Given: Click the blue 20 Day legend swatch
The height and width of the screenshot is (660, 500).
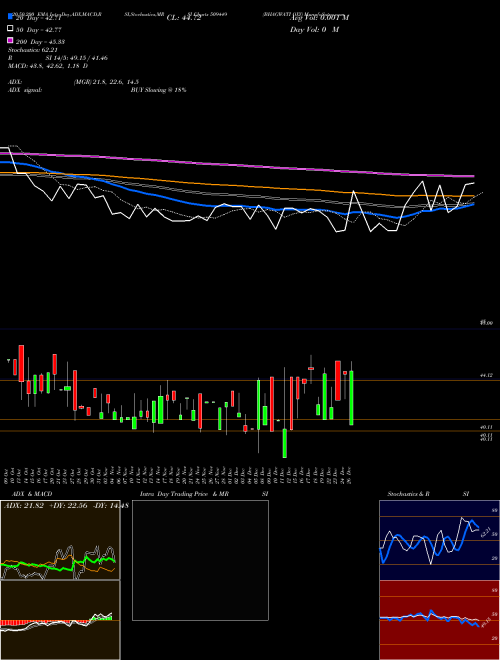Looking at the screenshot, I should 11,17.
